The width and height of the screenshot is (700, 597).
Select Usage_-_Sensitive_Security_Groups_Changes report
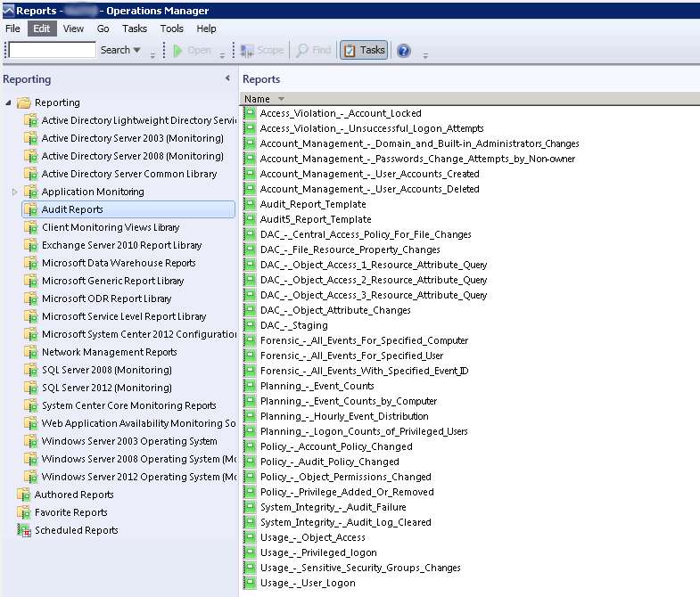click(x=360, y=568)
